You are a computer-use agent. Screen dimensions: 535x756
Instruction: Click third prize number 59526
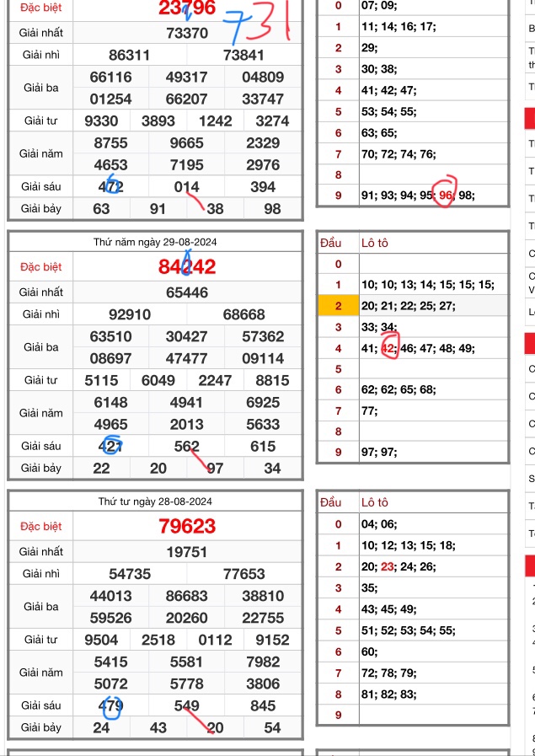111,618
